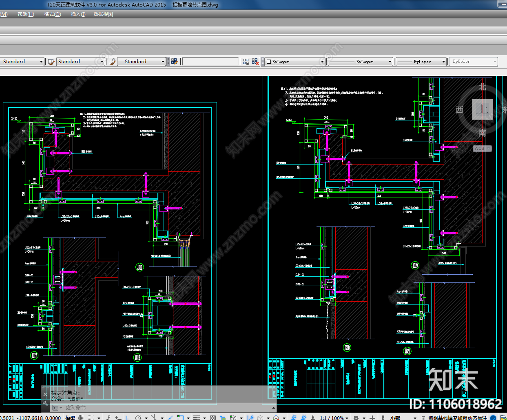Image resolution: width=507 pixels, height=420 pixels.
Task: Toggle lineweight display in status bar
Action: click(x=197, y=418)
